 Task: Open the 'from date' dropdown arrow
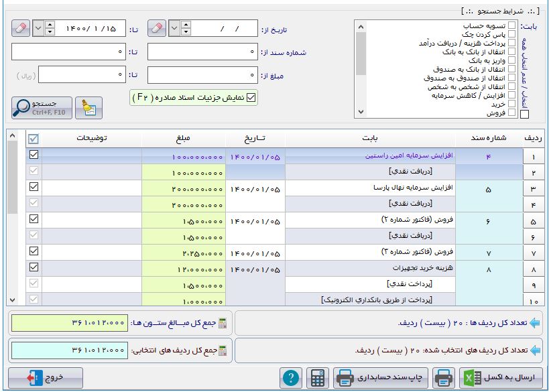[x=174, y=29]
